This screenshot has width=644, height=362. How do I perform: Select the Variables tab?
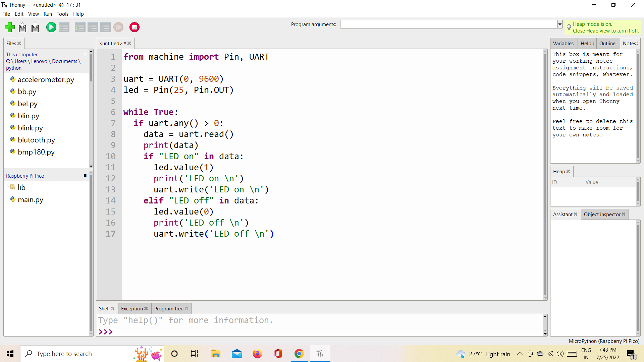563,43
